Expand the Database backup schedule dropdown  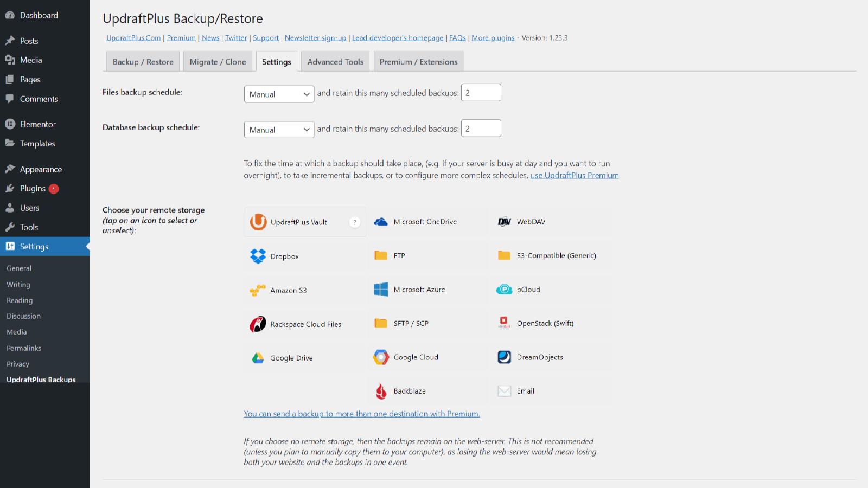point(279,130)
